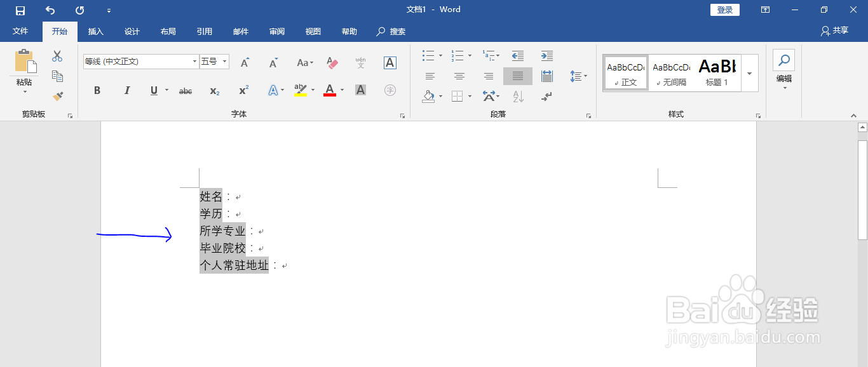Toggle center paragraph alignment
The width and height of the screenshot is (868, 367).
click(x=459, y=76)
